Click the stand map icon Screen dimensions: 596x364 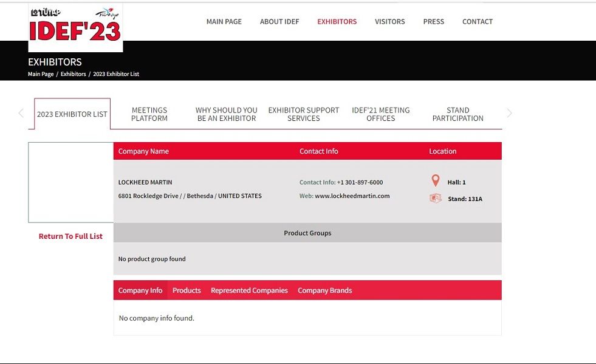click(x=436, y=198)
